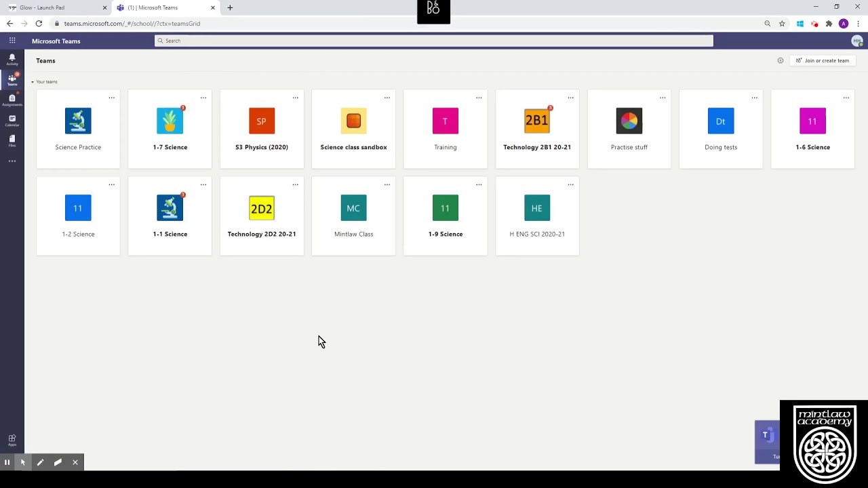Click the browser address bar

[407, 23]
